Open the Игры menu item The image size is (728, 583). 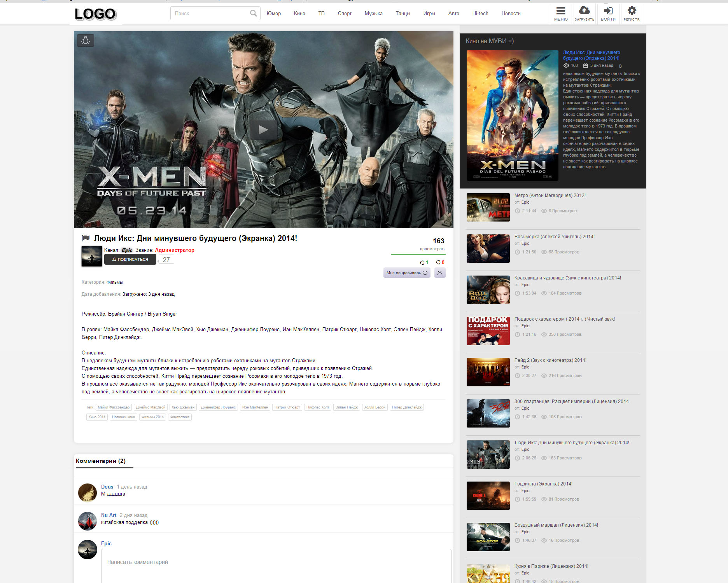429,14
